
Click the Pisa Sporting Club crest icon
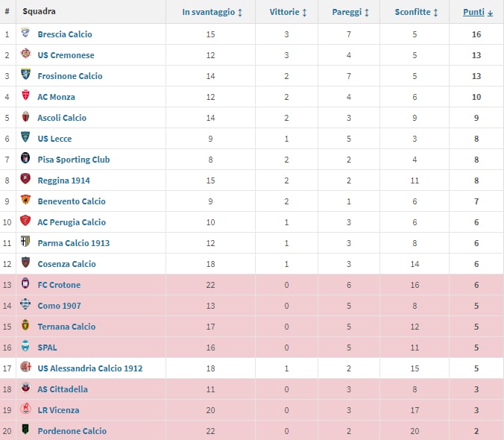point(26,160)
